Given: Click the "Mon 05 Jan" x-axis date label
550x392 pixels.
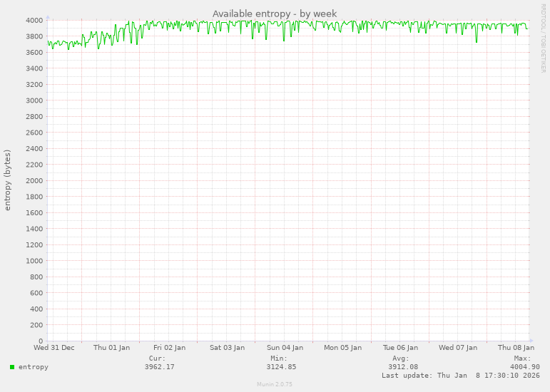Looking at the screenshot, I should (342, 348).
